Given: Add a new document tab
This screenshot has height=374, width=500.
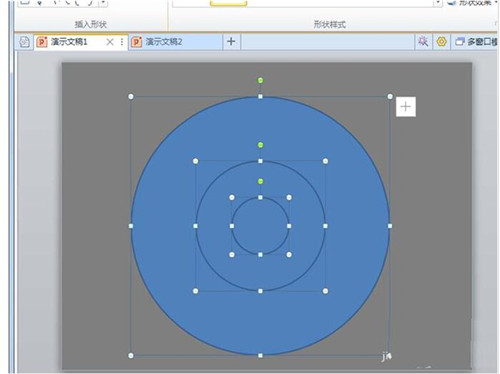Looking at the screenshot, I should click(x=231, y=42).
